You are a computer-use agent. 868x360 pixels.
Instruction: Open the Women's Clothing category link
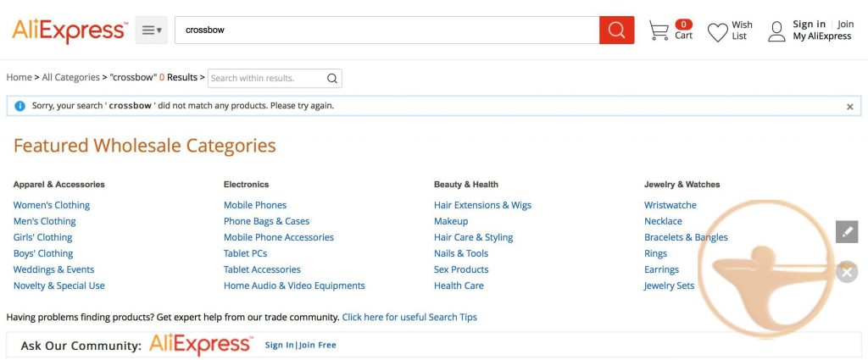[52, 205]
